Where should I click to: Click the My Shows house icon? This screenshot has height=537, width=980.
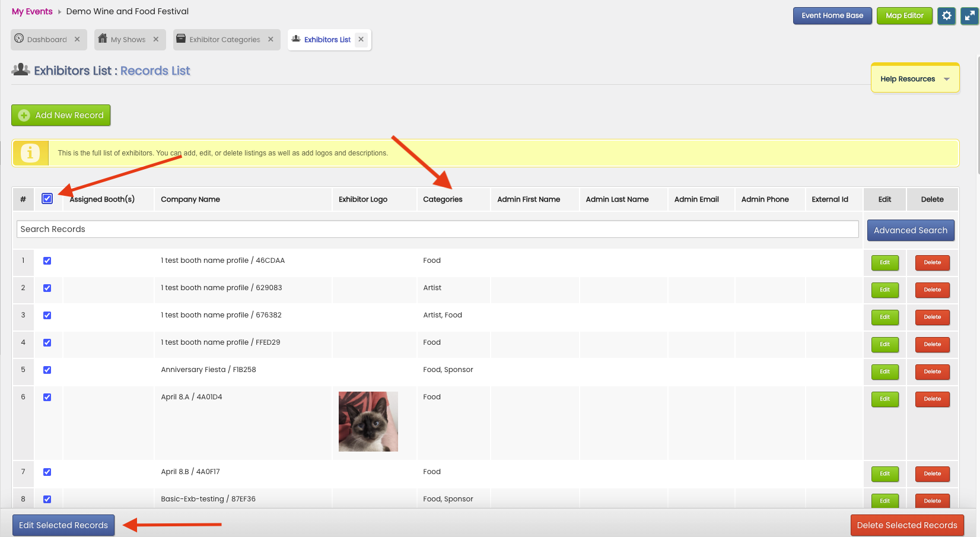coord(103,39)
